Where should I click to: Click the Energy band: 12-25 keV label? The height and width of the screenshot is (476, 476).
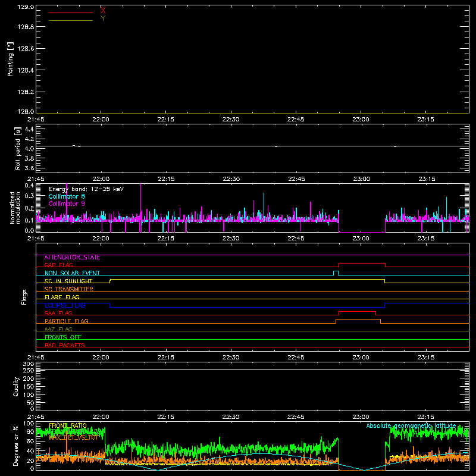tap(86, 189)
